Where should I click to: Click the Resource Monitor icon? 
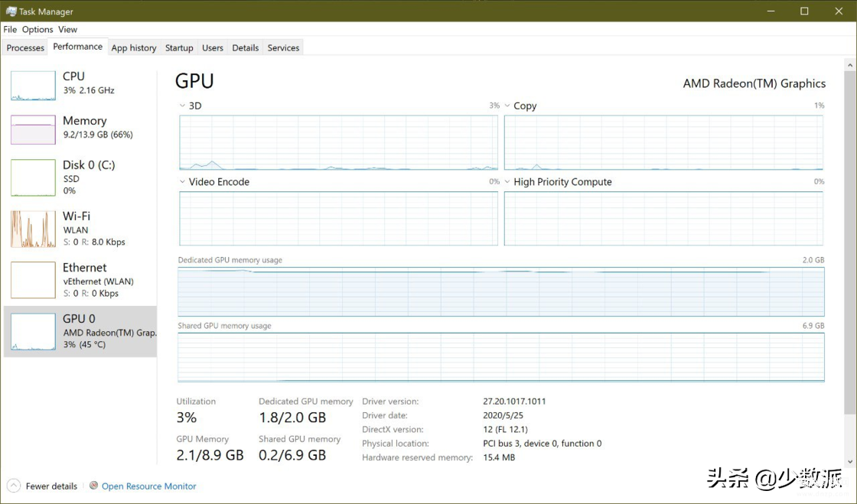coord(94,486)
